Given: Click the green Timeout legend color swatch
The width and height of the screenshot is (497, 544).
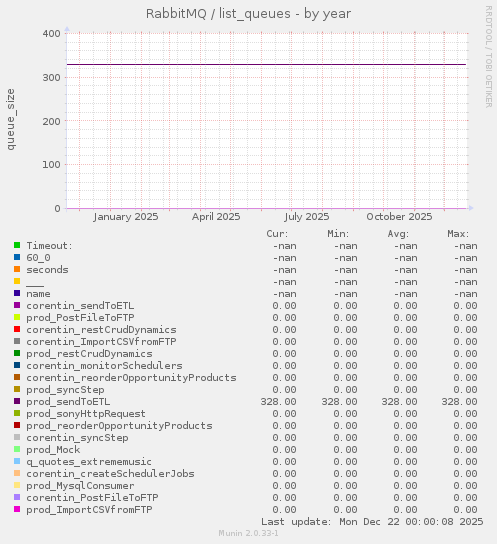Looking at the screenshot, I should pyautogui.click(x=17, y=245).
